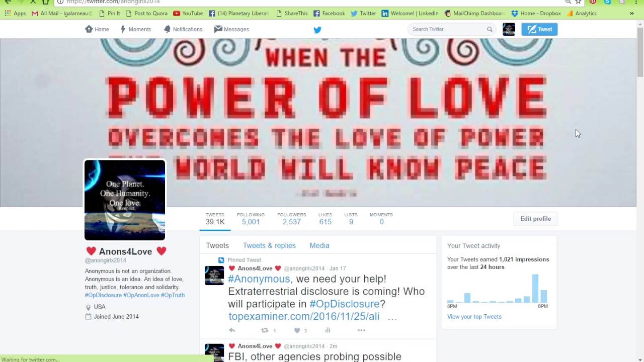Switch to the Media tab
Image resolution: width=644 pixels, height=362 pixels.
coord(319,245)
